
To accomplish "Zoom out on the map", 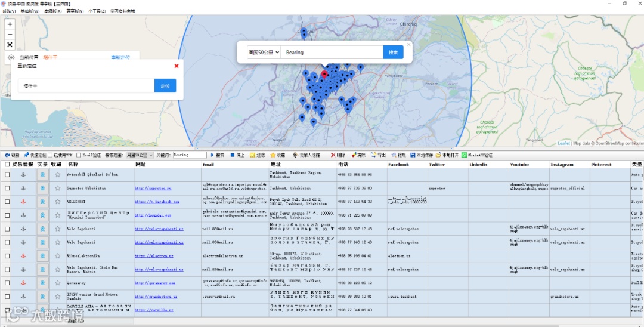I will 10,35.
